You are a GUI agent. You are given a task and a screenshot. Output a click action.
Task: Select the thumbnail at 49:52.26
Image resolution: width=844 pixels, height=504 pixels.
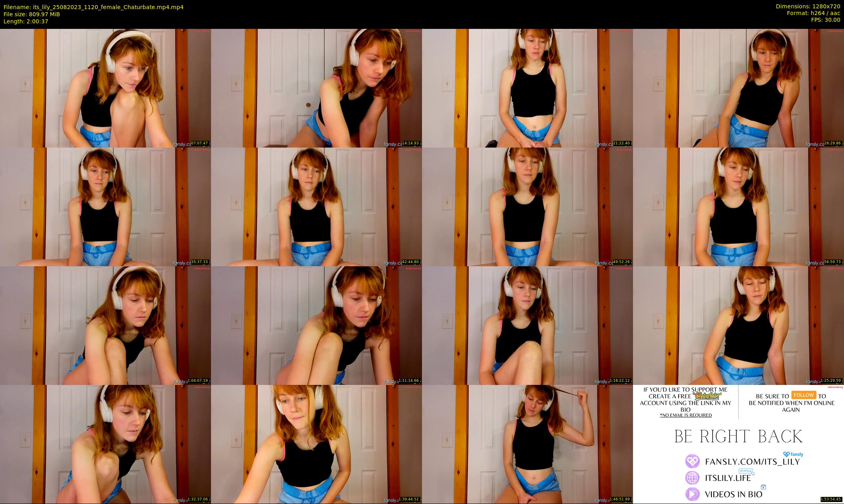tap(527, 207)
